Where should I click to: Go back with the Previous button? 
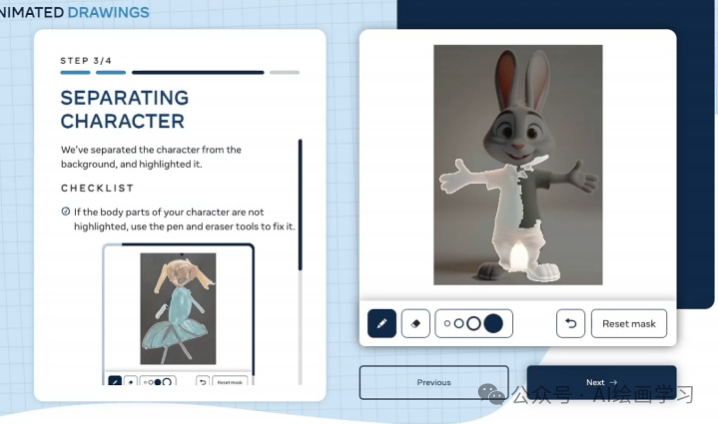tap(434, 382)
